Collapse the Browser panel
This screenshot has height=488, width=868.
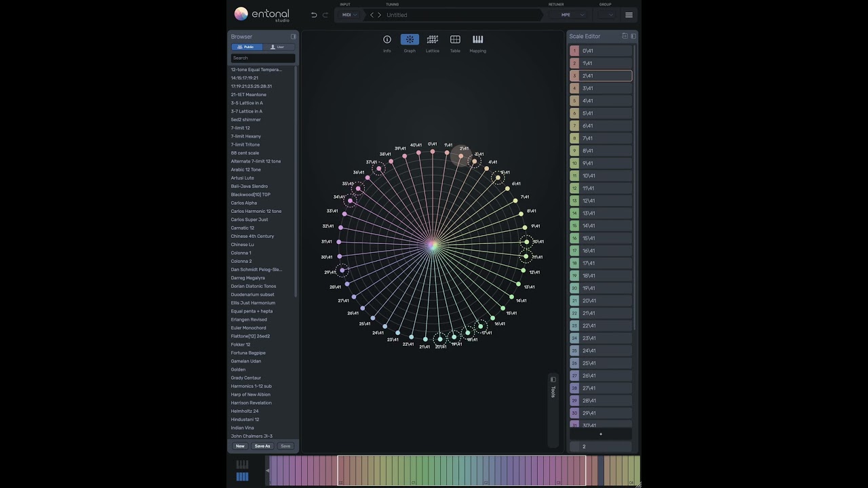pyautogui.click(x=293, y=37)
